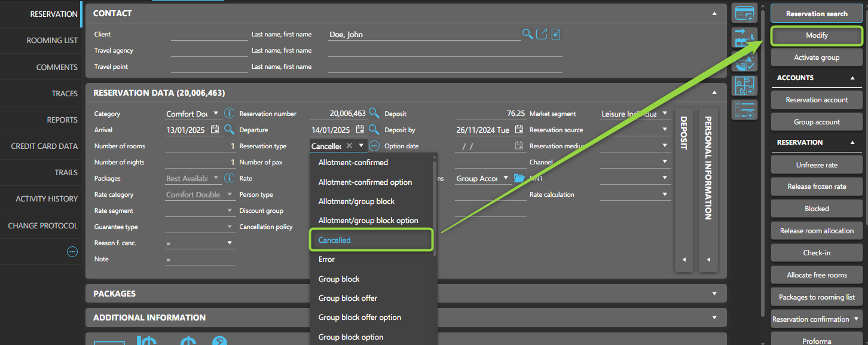Click the puzzle piece add icon
868x345 pixels.
point(744,86)
